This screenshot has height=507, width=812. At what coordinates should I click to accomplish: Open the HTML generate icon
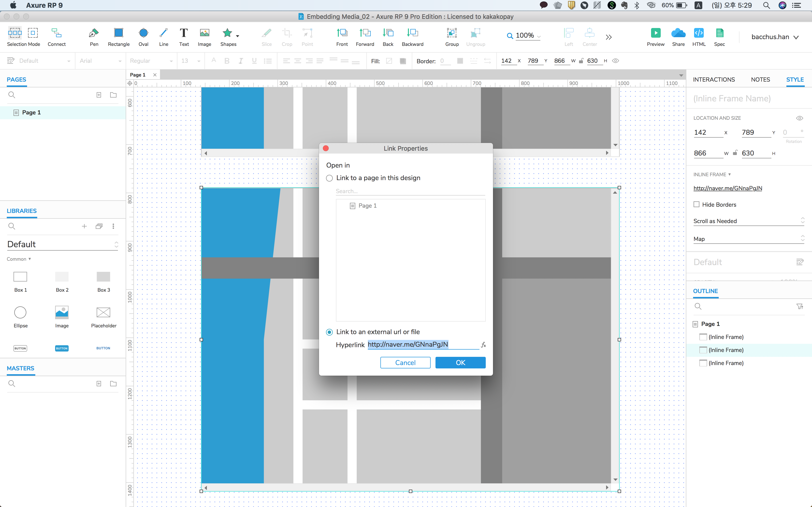click(699, 33)
